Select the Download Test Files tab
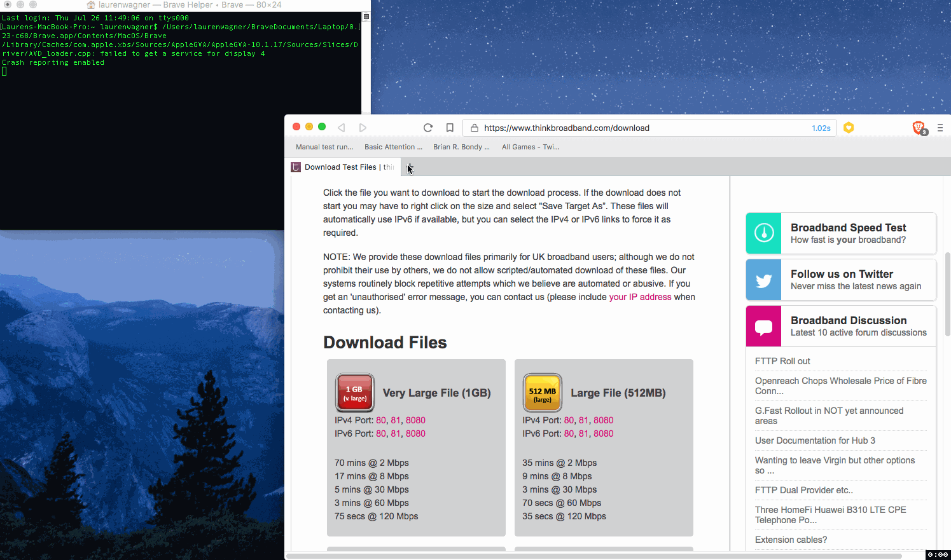This screenshot has height=560, width=951. (344, 167)
